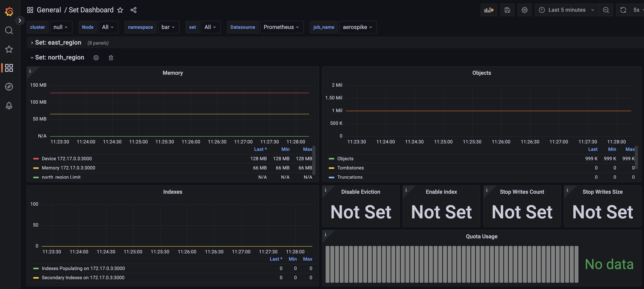Viewport: 644px width, 289px height.
Task: Open the Dashboards menu in the sidebar
Action: pyautogui.click(x=9, y=68)
